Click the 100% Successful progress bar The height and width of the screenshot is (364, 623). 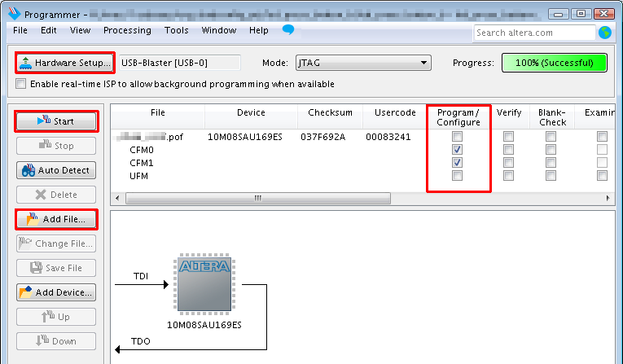pyautogui.click(x=554, y=63)
